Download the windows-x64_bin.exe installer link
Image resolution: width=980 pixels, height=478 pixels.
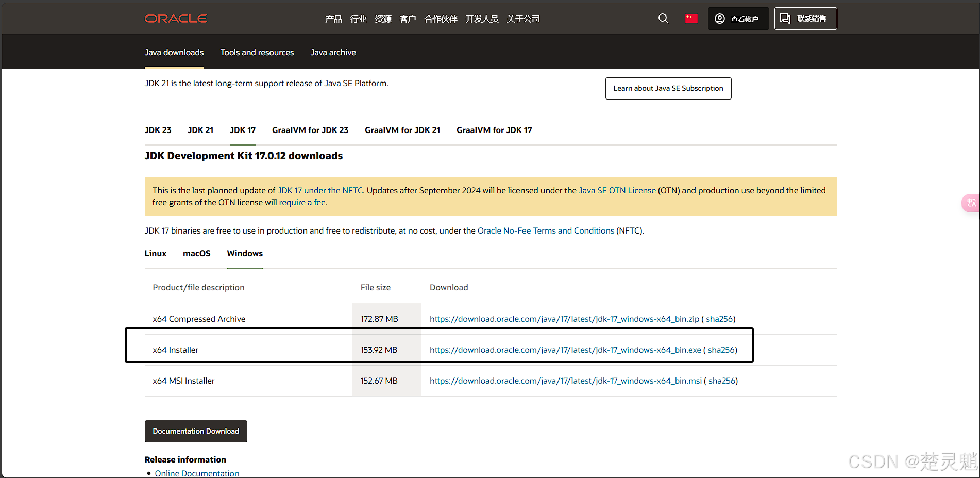click(565, 350)
